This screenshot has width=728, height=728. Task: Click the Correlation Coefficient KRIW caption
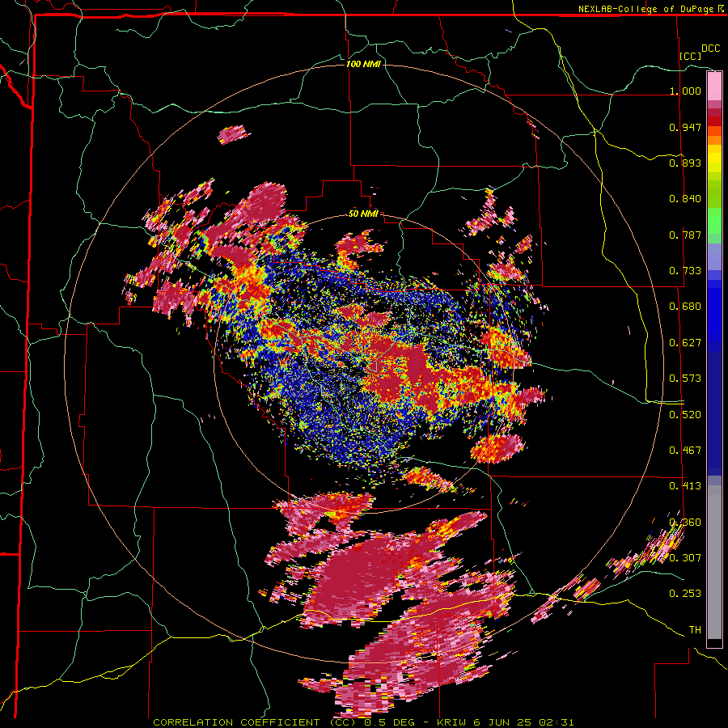click(363, 722)
